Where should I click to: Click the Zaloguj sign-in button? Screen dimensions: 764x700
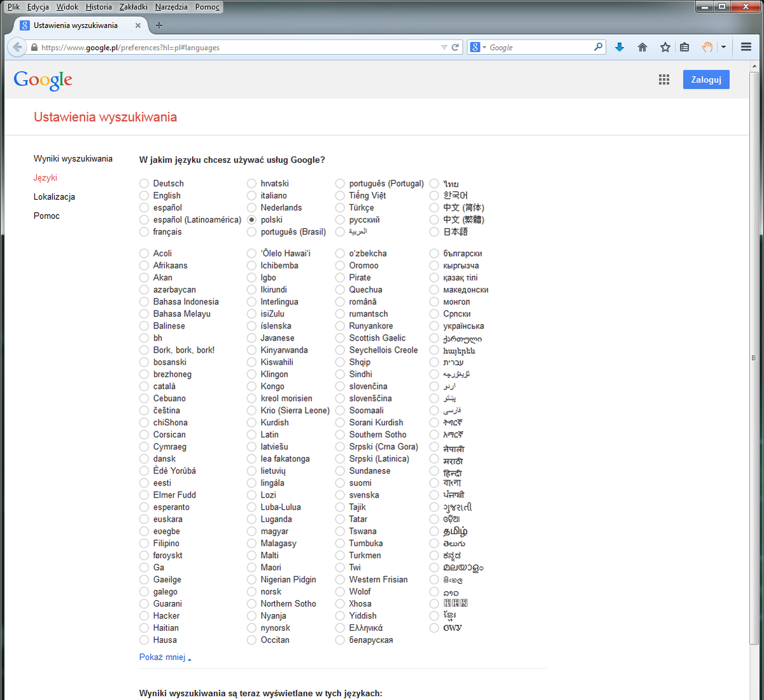(706, 80)
